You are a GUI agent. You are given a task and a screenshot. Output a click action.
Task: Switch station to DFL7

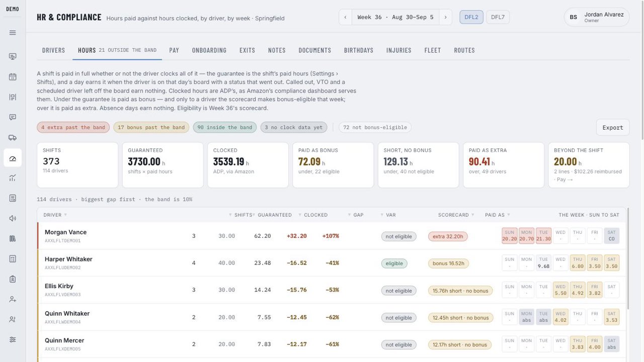click(498, 17)
